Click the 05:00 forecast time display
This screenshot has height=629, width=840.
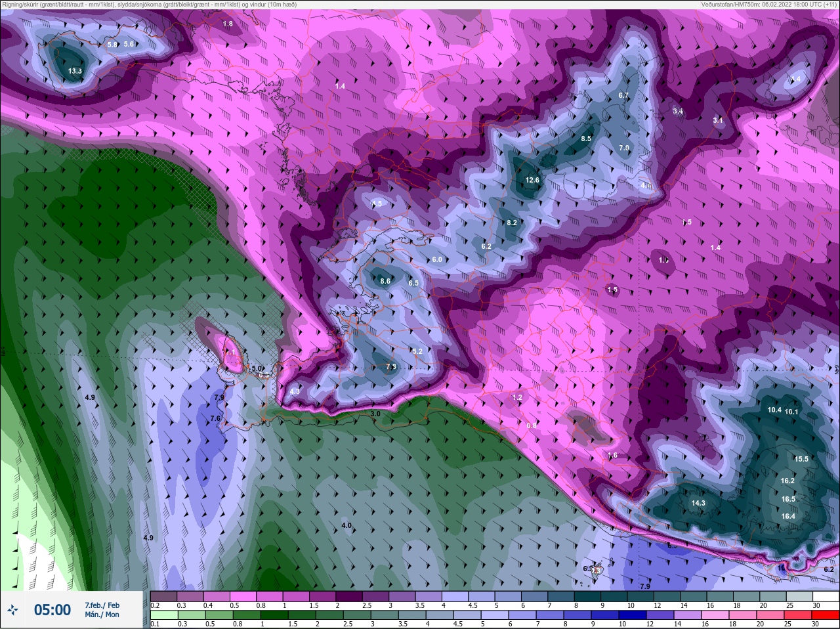pyautogui.click(x=52, y=610)
